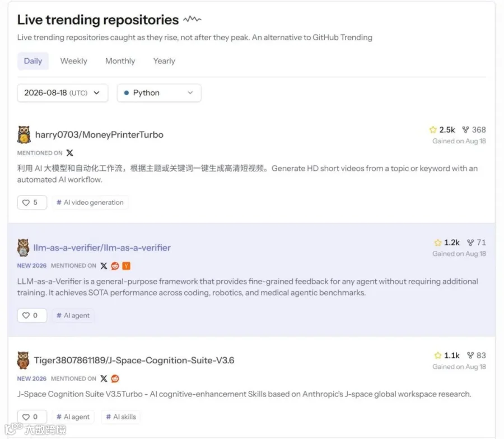The image size is (504, 439).
Task: Select the AI skills tag
Action: 121,417
